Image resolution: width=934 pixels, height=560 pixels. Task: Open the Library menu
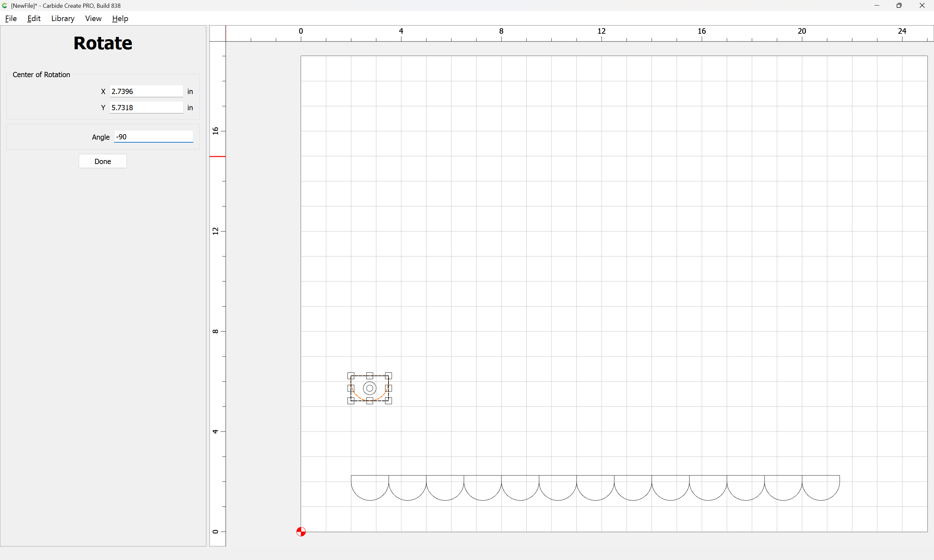pos(63,18)
